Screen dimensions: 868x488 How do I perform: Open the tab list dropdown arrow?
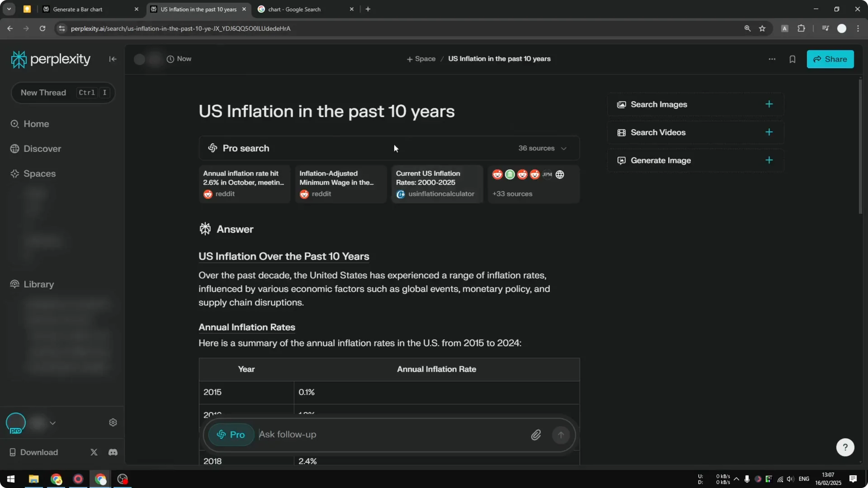[x=9, y=9]
